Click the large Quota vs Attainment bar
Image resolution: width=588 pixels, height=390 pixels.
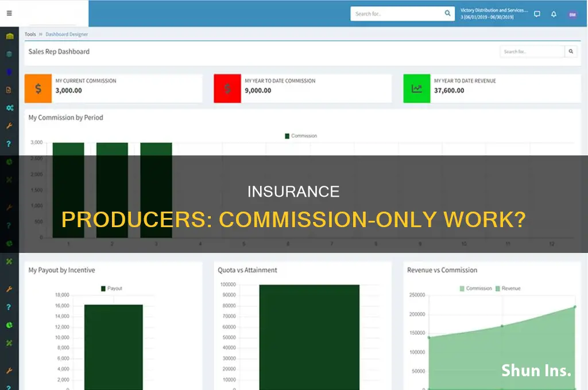click(310, 337)
